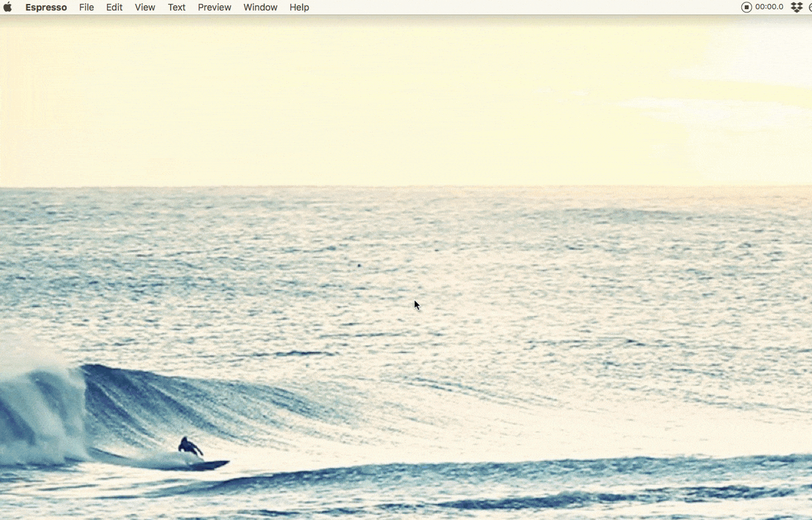812x520 pixels.
Task: Click the 00:00.0 recording timer
Action: pyautogui.click(x=769, y=7)
